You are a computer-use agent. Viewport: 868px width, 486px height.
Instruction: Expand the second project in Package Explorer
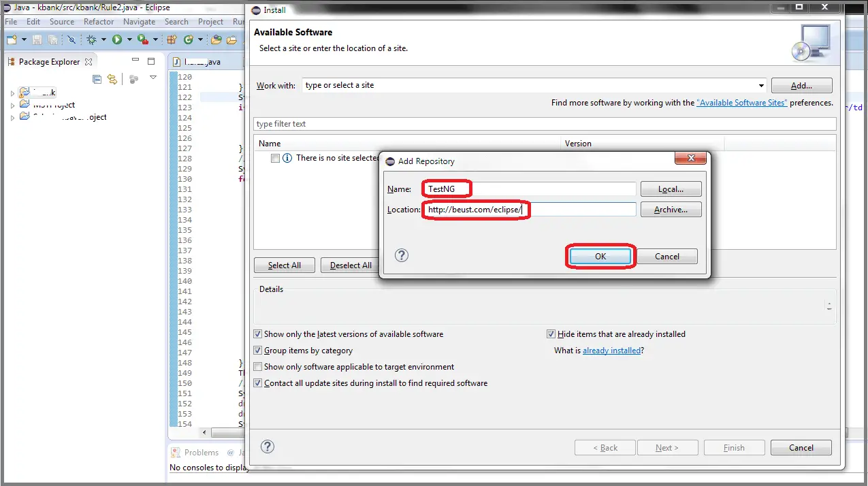coord(12,106)
